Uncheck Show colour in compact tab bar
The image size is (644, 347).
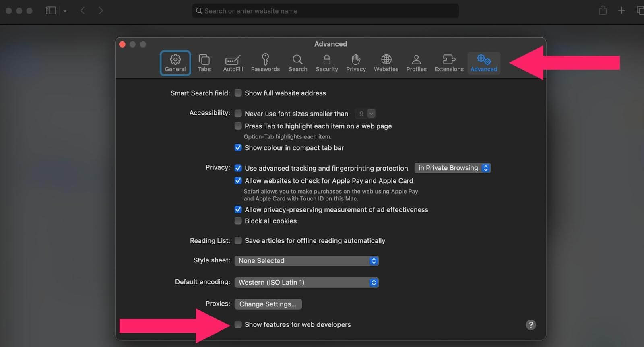(x=238, y=148)
